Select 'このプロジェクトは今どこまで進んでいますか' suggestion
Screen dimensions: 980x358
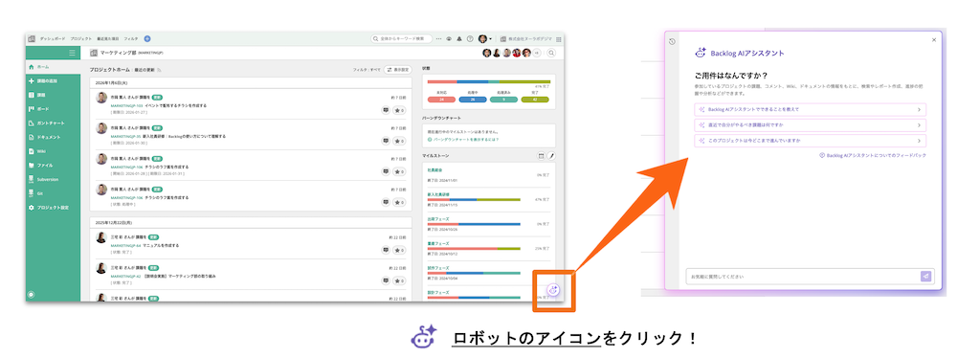810,141
